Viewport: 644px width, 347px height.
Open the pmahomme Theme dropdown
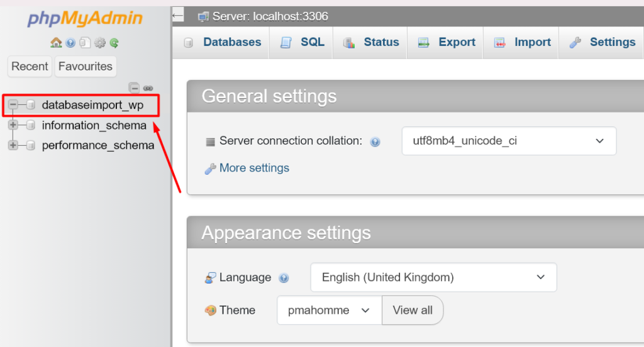point(330,310)
